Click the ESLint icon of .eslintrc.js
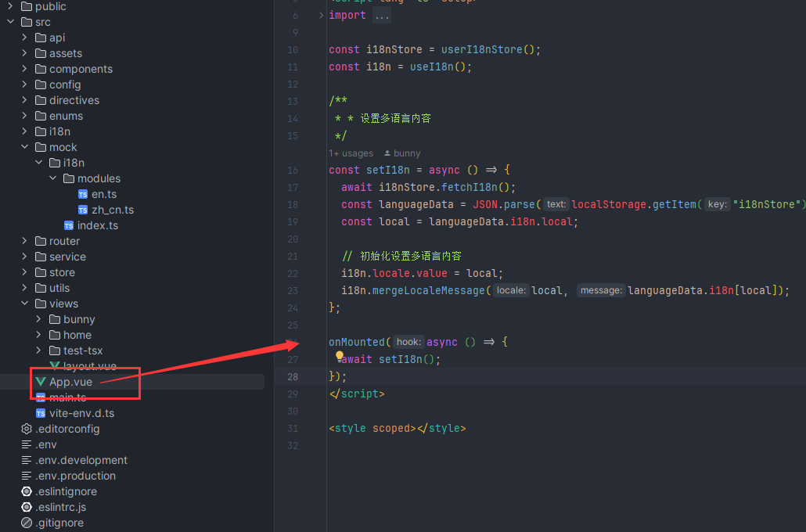 [27, 507]
